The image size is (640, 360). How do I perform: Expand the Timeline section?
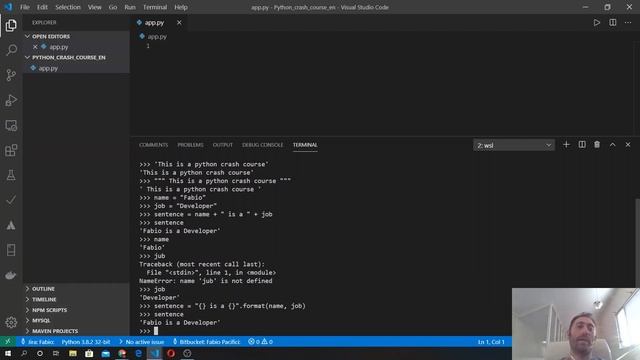[x=76, y=299]
